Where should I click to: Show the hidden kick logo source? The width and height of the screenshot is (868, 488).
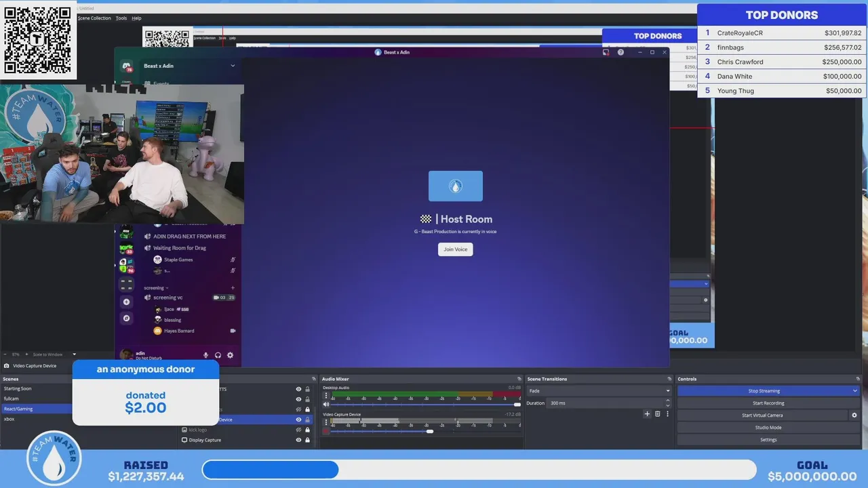click(298, 430)
